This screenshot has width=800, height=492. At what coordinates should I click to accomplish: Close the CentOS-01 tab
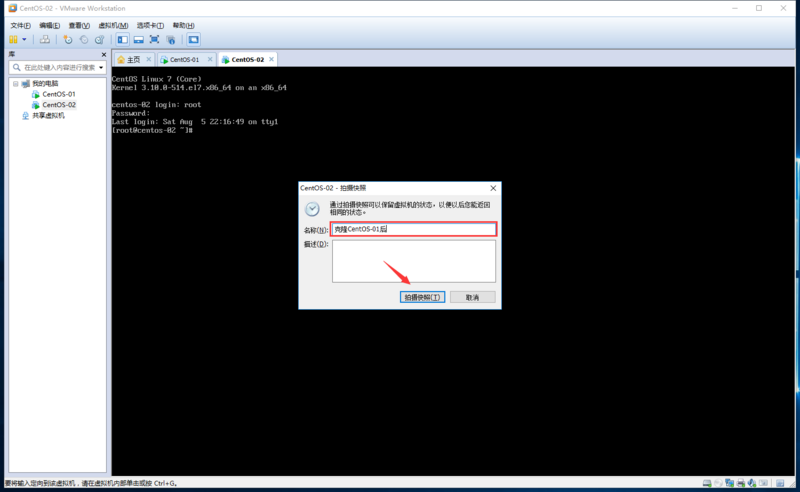pos(210,59)
